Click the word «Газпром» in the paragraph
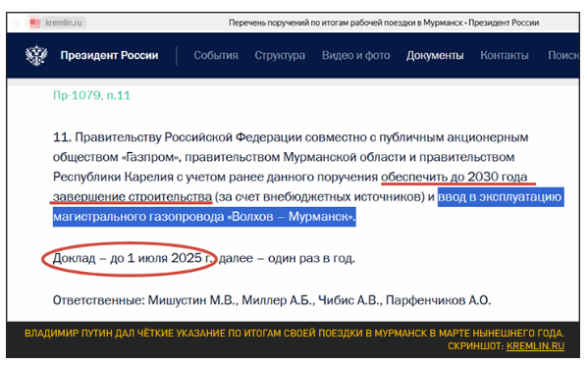This screenshot has width=588, height=366. (x=151, y=157)
